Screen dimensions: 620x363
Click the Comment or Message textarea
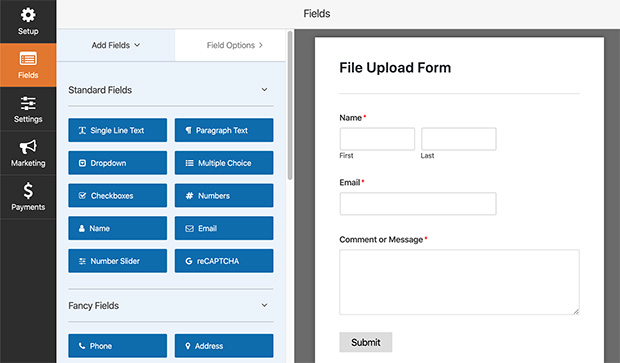(459, 282)
